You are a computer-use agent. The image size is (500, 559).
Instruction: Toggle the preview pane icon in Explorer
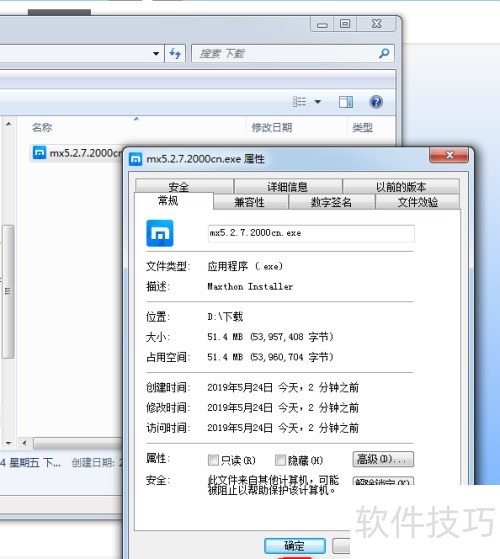click(x=346, y=102)
